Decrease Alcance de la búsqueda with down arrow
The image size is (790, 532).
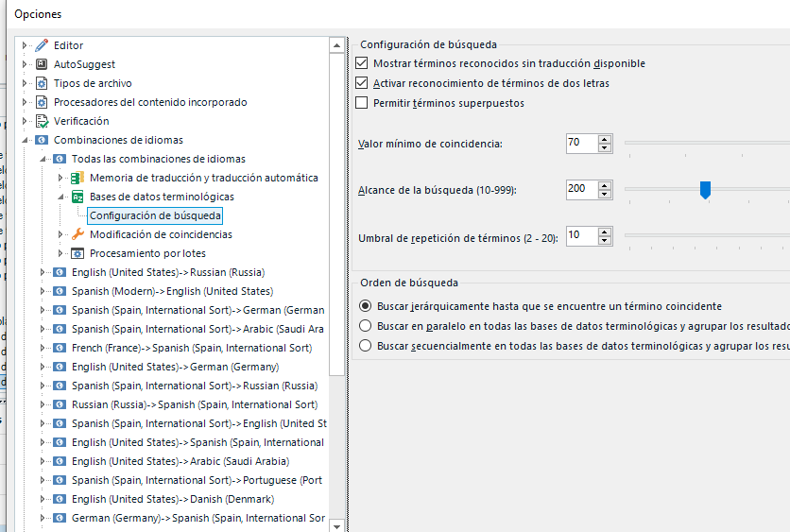coord(605,195)
